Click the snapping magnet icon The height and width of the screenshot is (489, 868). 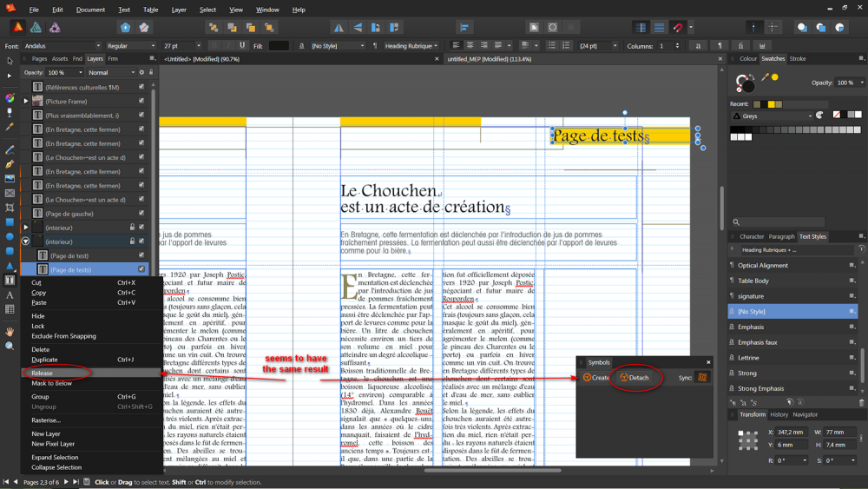(x=679, y=28)
